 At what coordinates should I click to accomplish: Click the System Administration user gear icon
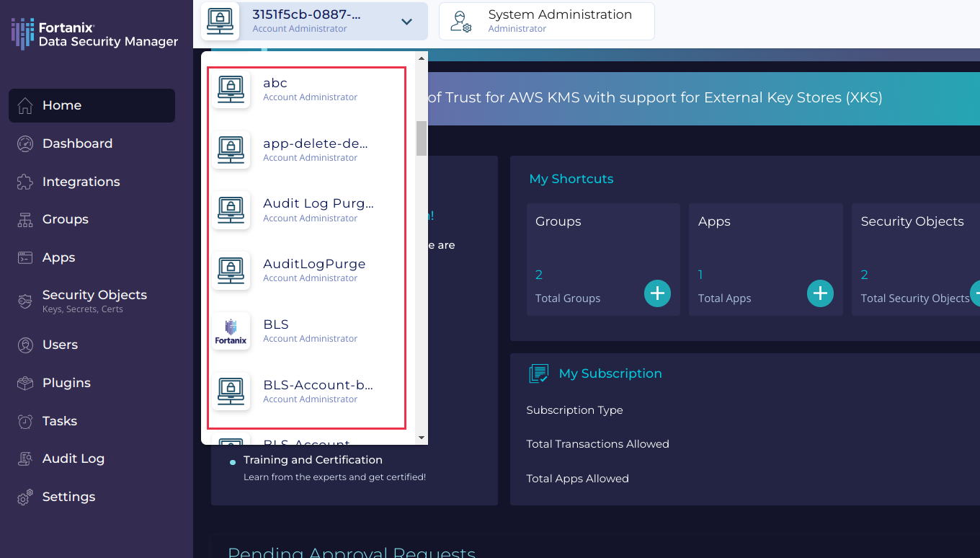coord(460,22)
